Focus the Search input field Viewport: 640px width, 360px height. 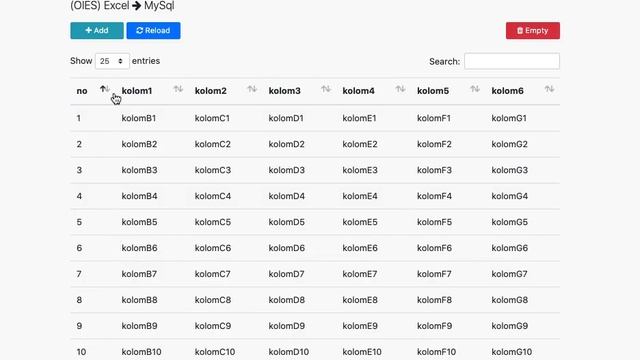click(512, 61)
